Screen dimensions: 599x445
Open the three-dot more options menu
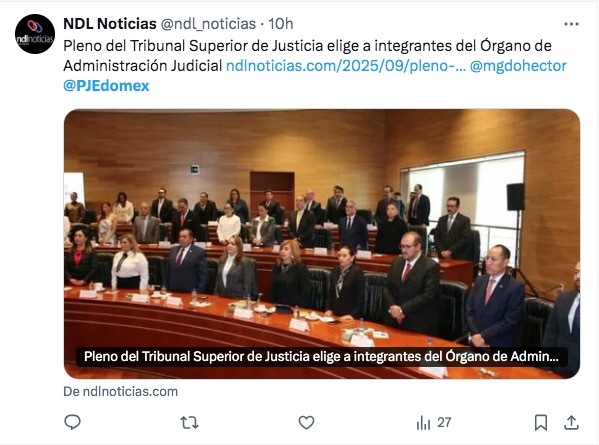click(571, 24)
